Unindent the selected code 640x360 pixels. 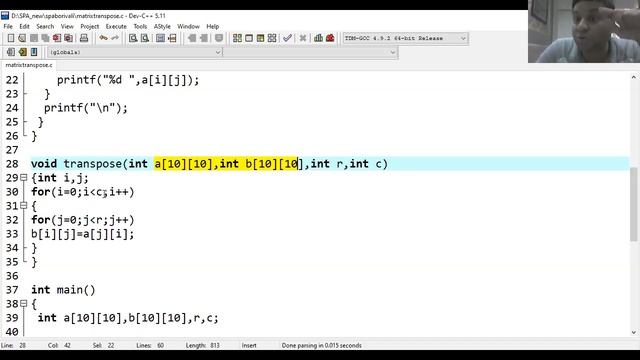coord(192,38)
